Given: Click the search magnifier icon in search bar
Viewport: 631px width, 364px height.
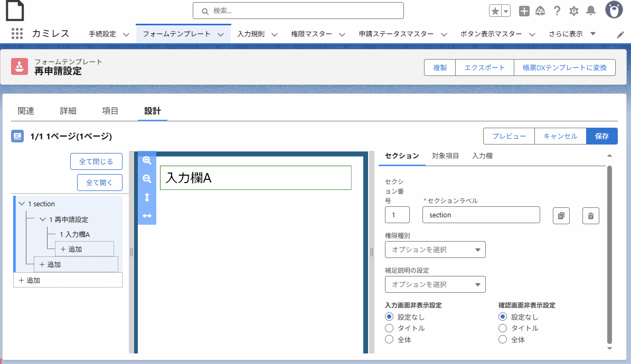Looking at the screenshot, I should point(205,11).
